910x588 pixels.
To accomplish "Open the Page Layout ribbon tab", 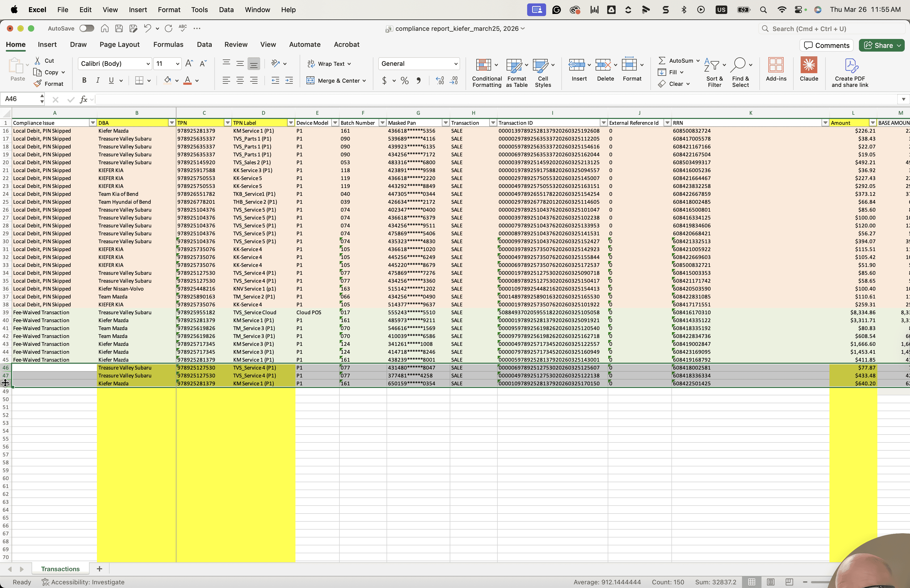I will 120,44.
